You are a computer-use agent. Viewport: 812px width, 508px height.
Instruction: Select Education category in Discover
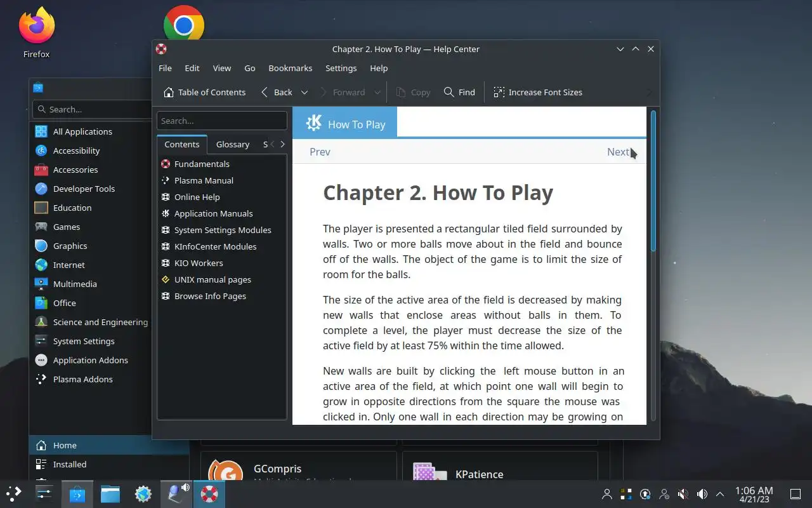click(72, 208)
